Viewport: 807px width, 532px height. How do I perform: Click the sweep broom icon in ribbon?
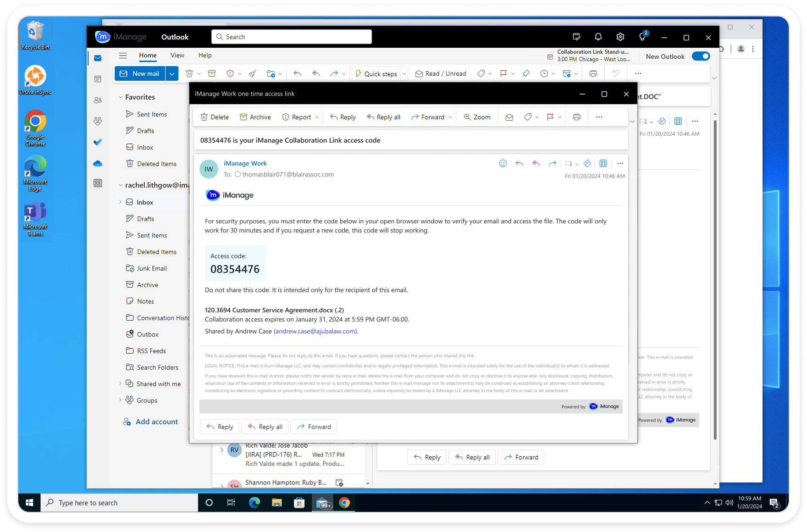253,73
